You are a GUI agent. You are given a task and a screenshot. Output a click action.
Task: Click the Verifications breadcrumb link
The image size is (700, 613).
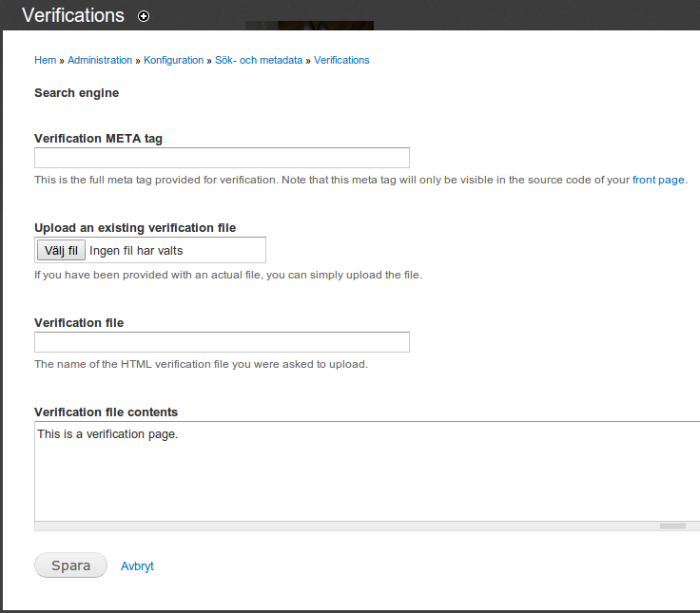341,60
